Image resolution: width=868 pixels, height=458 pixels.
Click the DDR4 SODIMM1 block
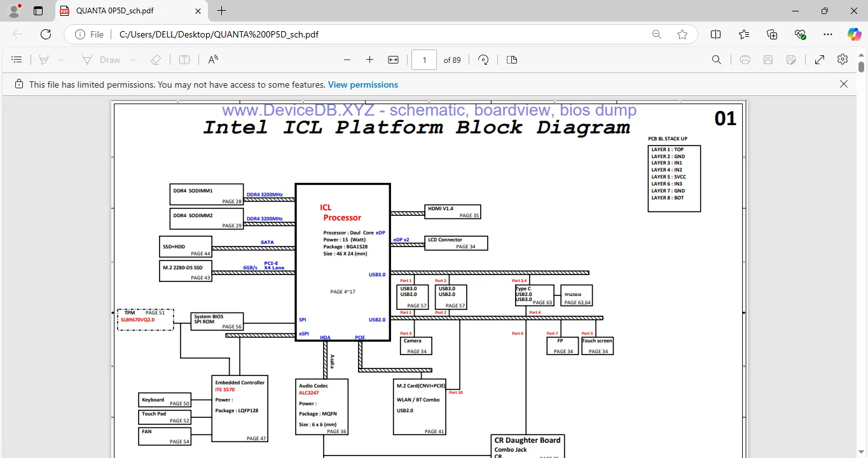coord(207,194)
